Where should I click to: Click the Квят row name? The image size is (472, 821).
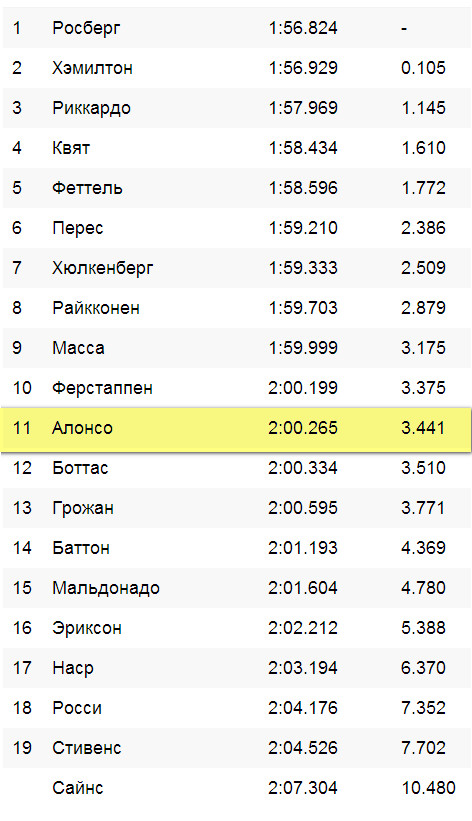pos(71,148)
